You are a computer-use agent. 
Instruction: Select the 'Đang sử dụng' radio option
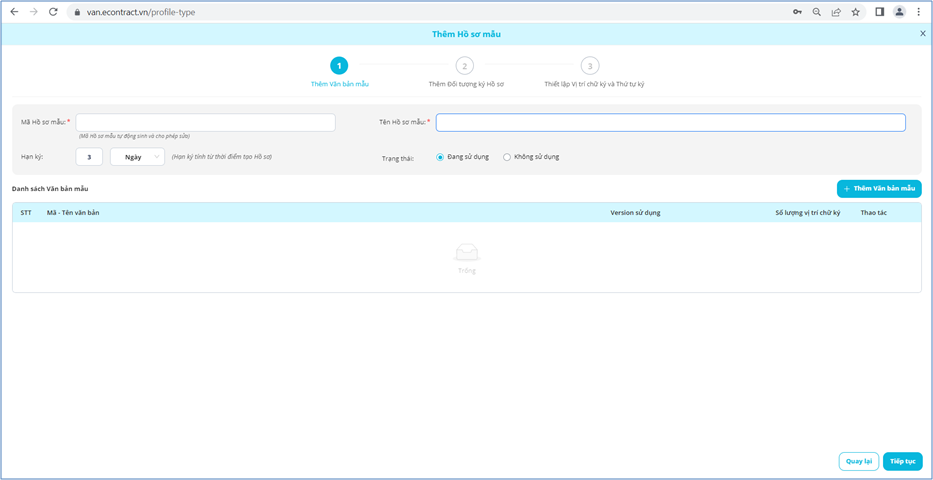pos(440,157)
